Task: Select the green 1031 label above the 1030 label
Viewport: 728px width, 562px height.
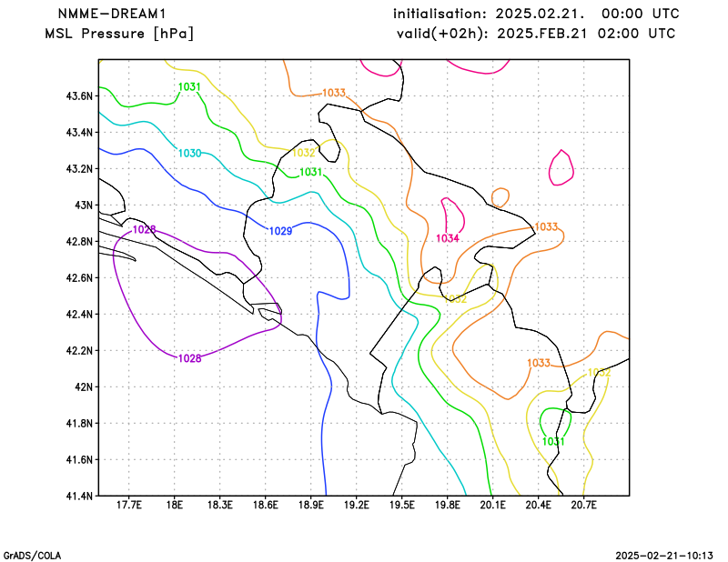Action: 189,86
